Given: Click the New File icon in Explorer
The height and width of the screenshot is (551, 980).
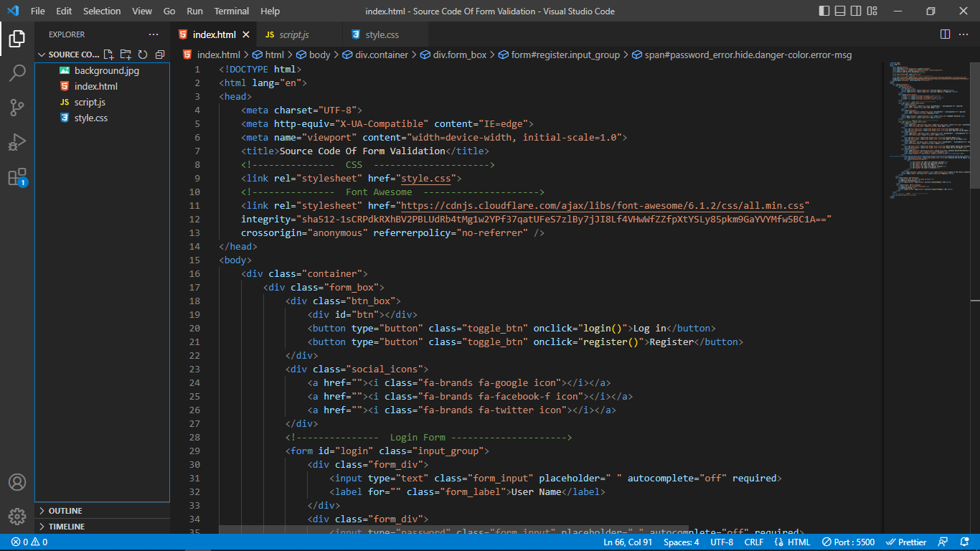Looking at the screenshot, I should point(109,55).
